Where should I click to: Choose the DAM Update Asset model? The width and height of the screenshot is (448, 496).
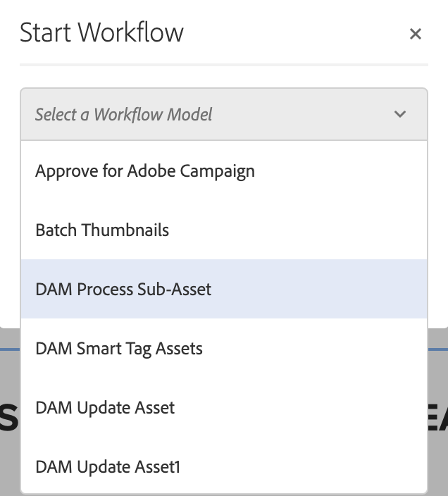tap(105, 408)
